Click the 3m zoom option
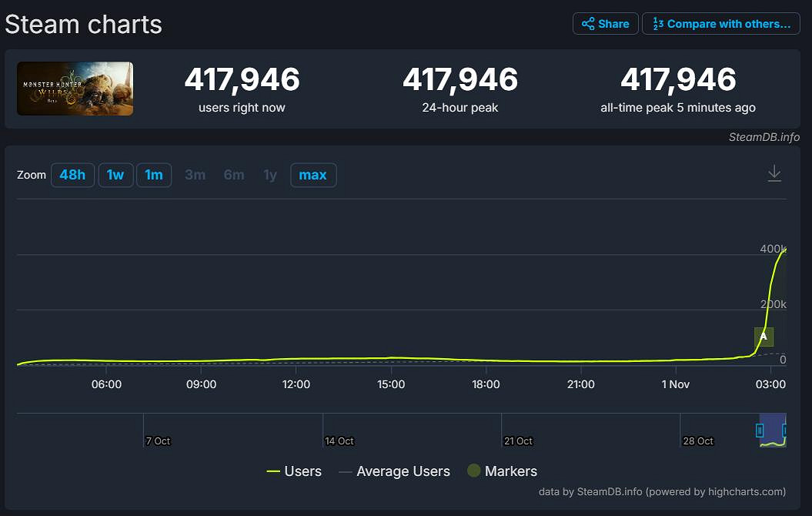 (195, 175)
